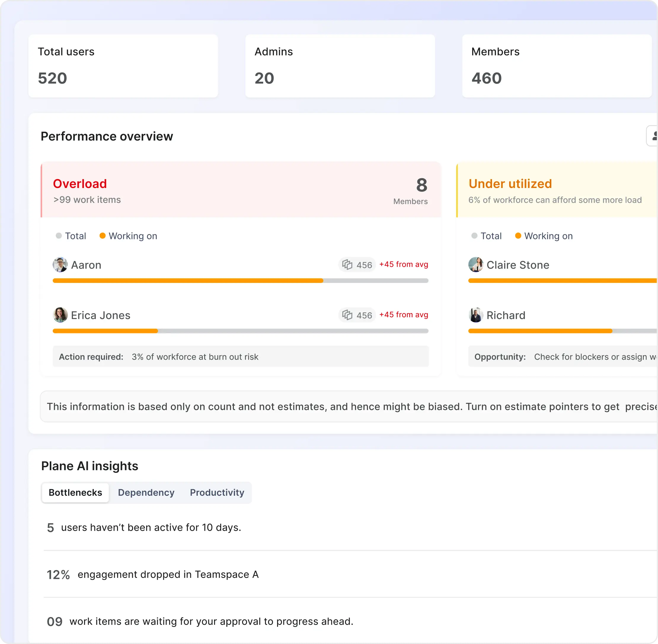Click the work items icon for Erica Jones
The width and height of the screenshot is (658, 644).
[x=347, y=315]
